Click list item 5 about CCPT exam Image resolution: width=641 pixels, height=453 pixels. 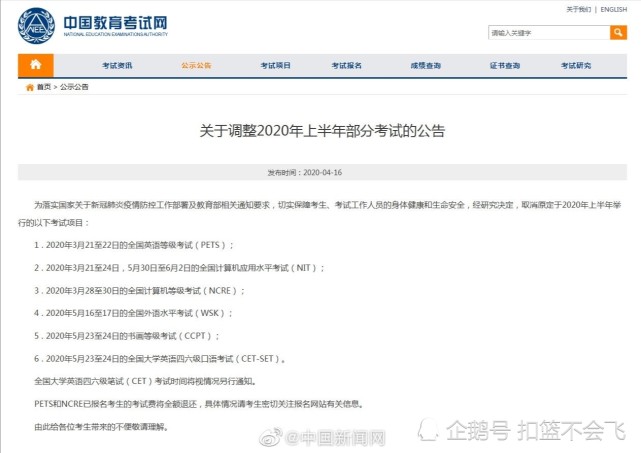(x=127, y=336)
